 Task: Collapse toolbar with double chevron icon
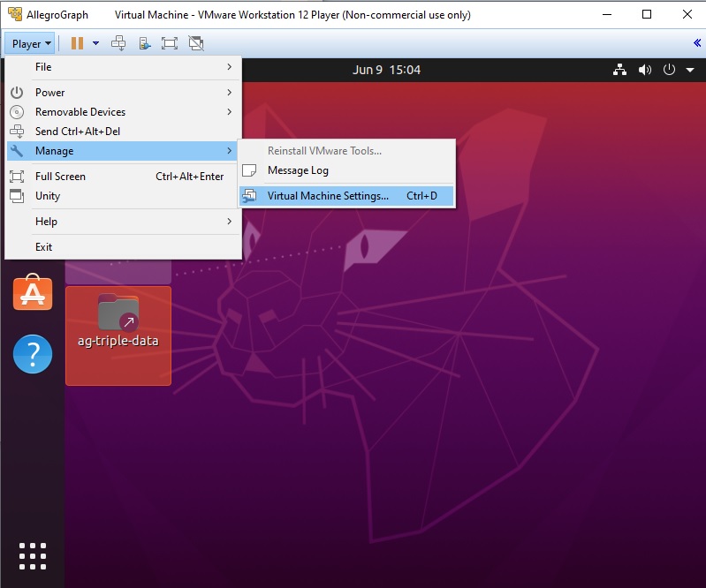tap(697, 42)
